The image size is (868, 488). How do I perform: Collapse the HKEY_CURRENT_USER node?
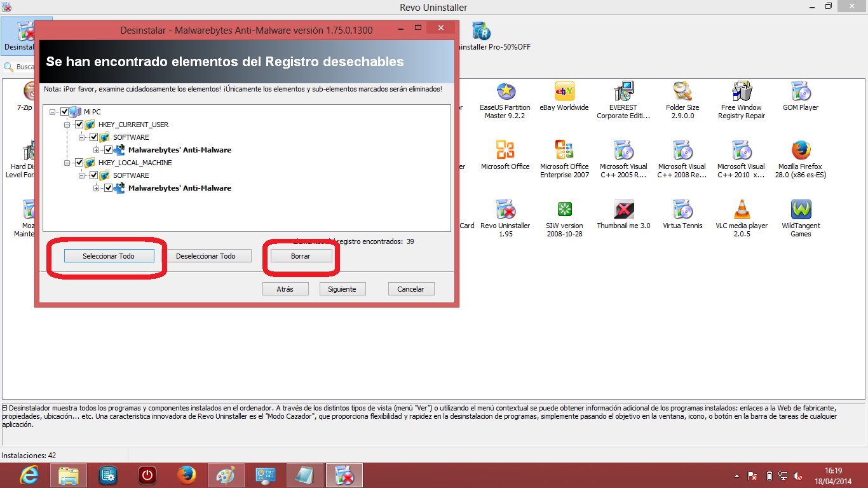point(67,125)
